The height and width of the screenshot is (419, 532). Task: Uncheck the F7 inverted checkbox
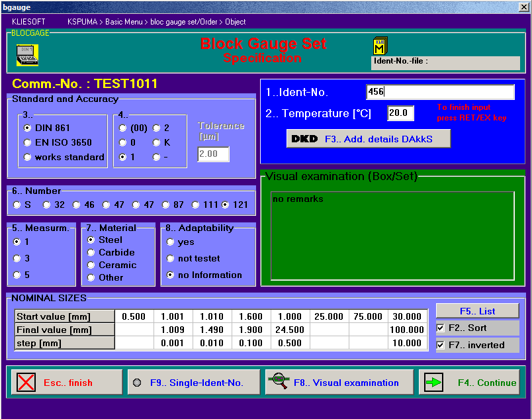[441, 346]
